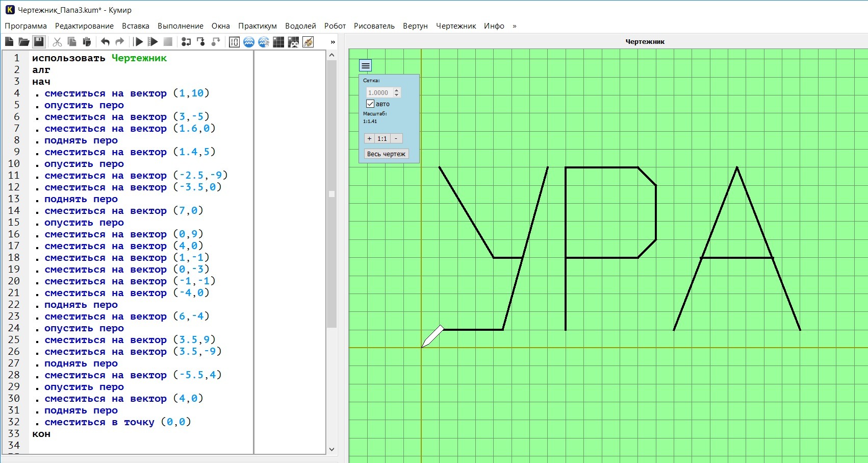Open the Robot control pult icon
Viewport: 868px width, 463px height.
293,42
